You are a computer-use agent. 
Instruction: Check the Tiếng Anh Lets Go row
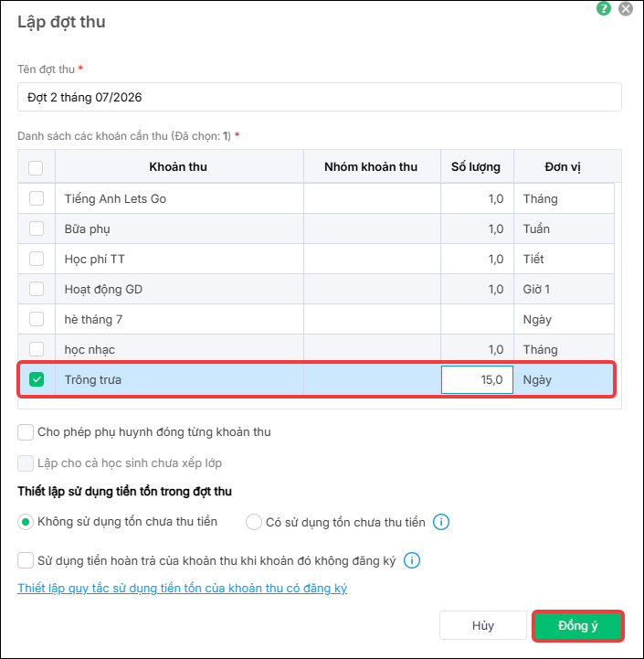(x=37, y=198)
